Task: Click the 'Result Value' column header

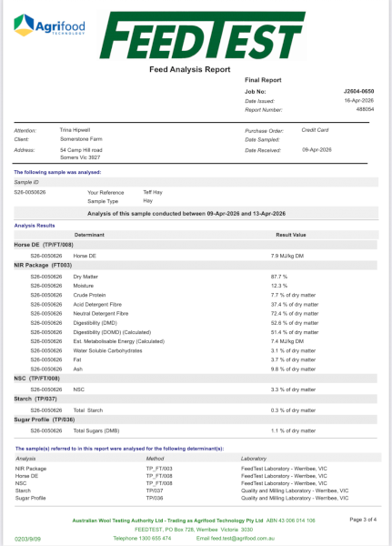Action: point(291,235)
